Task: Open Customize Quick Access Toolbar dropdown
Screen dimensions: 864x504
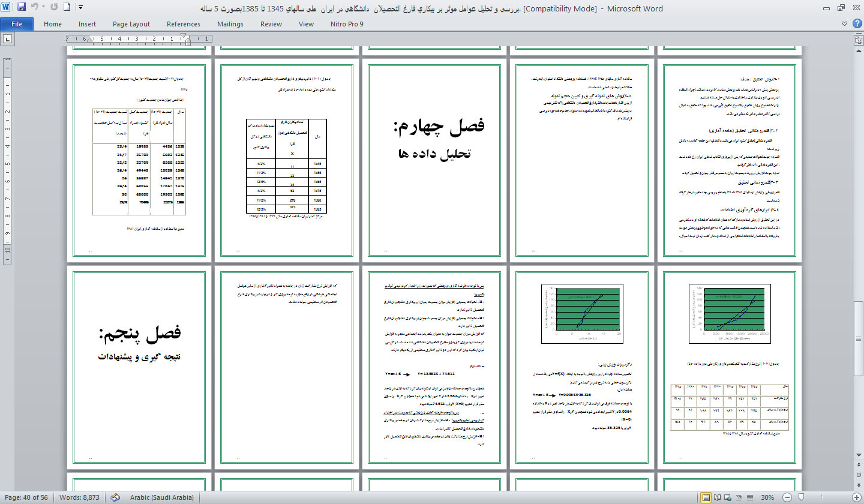Action: [x=81, y=8]
